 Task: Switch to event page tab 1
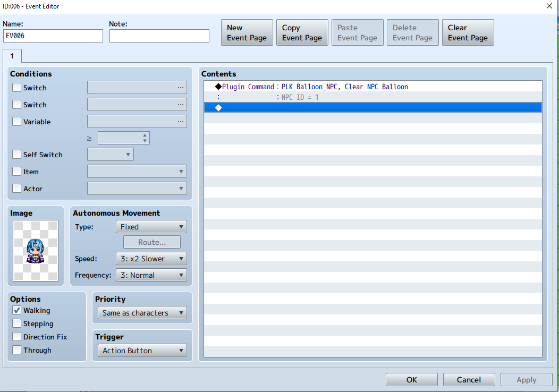coord(12,56)
